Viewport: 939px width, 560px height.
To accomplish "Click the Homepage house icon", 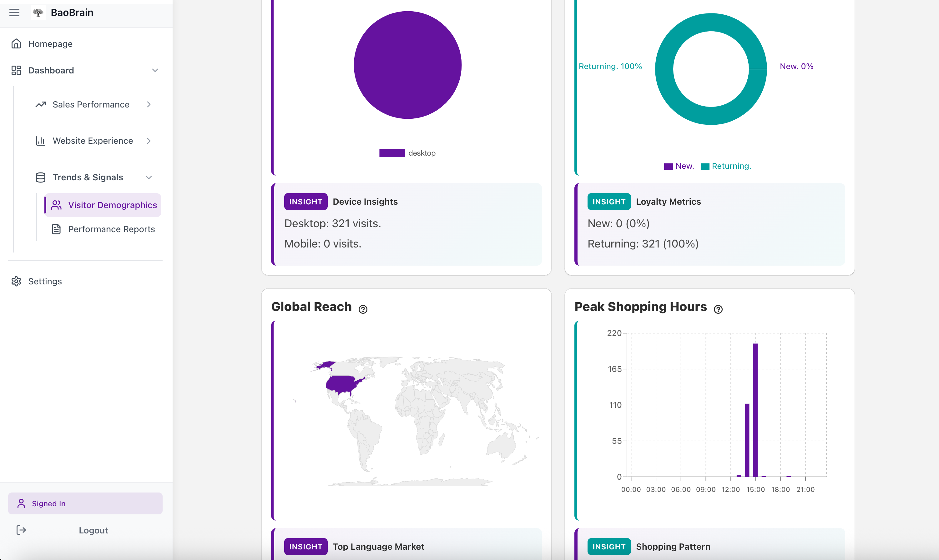I will (x=16, y=44).
